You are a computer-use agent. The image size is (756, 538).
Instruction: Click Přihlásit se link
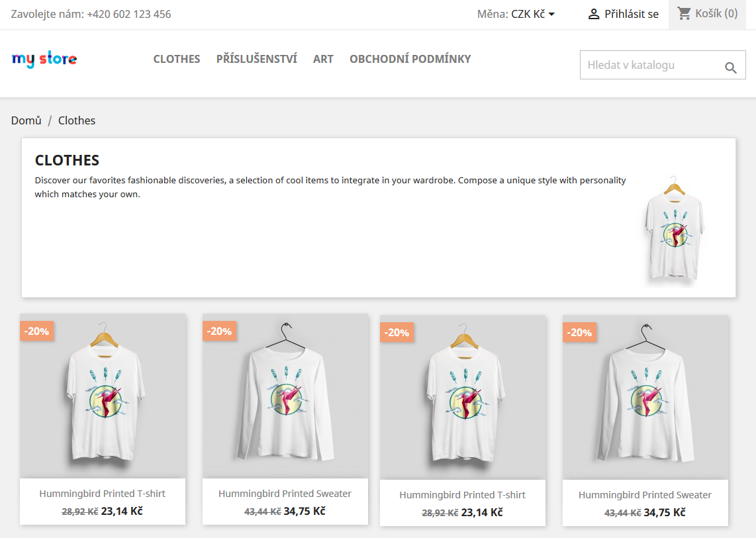[x=632, y=14]
